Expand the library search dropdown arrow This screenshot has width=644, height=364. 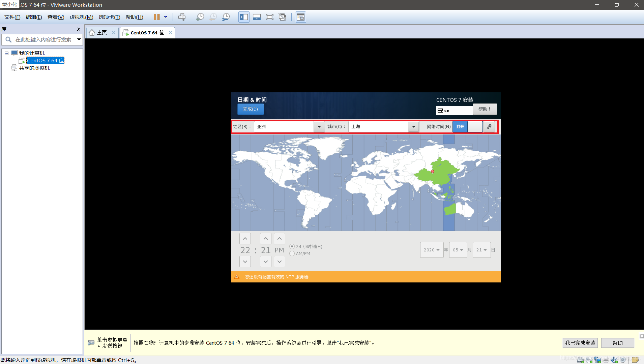(x=79, y=40)
